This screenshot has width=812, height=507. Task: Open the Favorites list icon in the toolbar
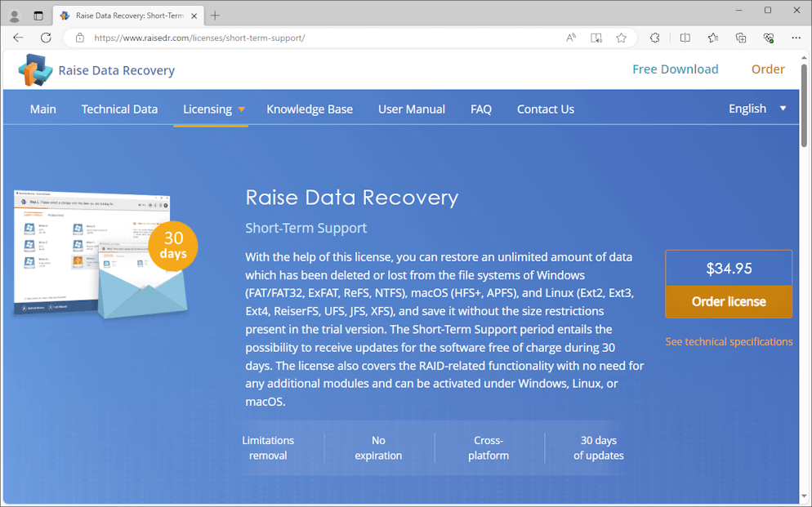click(x=713, y=38)
